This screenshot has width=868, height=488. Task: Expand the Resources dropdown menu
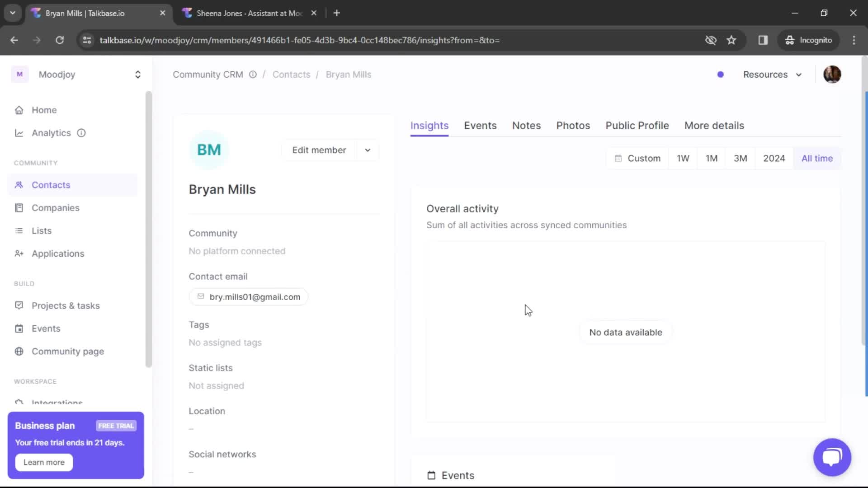click(771, 74)
